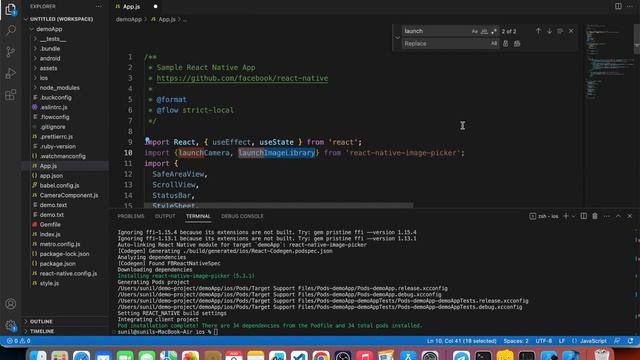Open Explorer more actions ellipsis

99,7
